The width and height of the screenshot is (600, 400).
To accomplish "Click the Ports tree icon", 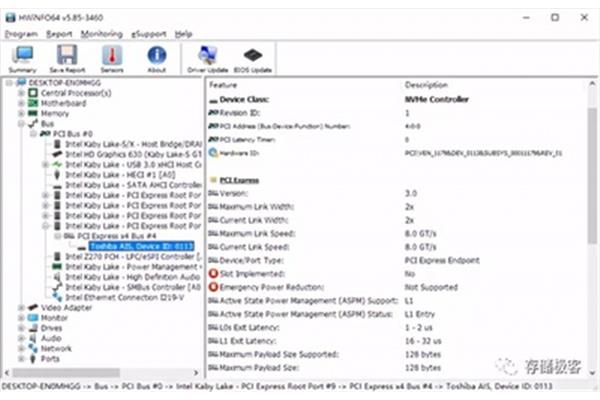I will 33,359.
